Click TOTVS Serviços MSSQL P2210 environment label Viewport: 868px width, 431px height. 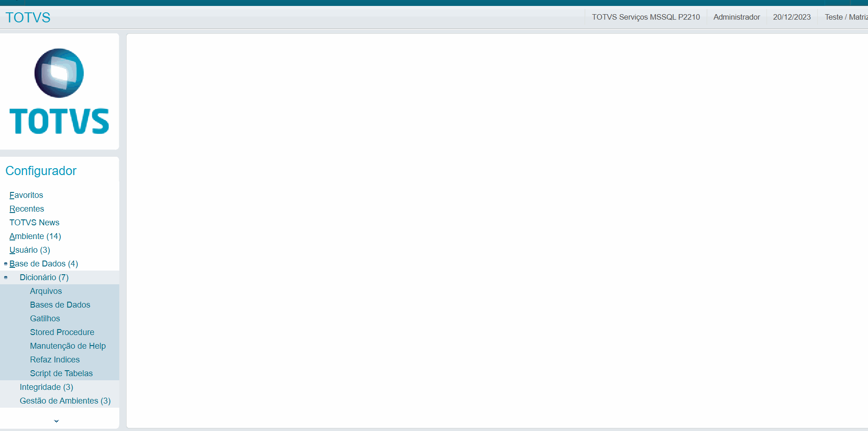point(646,17)
